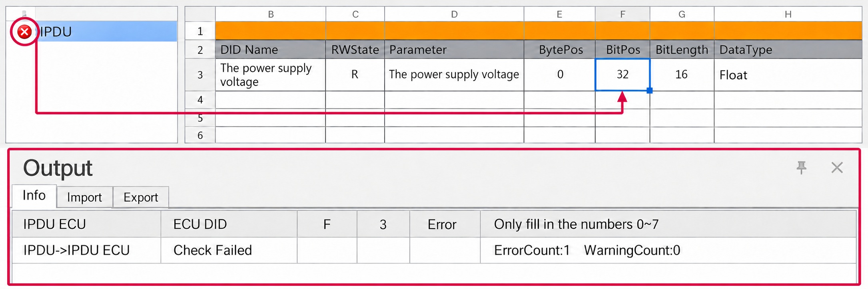Select row 1 header
This screenshot has width=868, height=289.
200,31
